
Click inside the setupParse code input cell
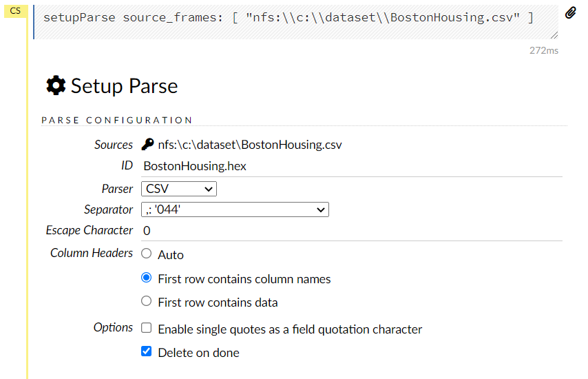point(289,17)
